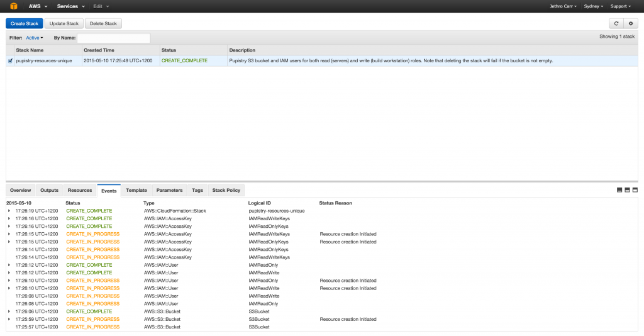Expand the 17:26:12 IAMReadWrite user event

9,272
